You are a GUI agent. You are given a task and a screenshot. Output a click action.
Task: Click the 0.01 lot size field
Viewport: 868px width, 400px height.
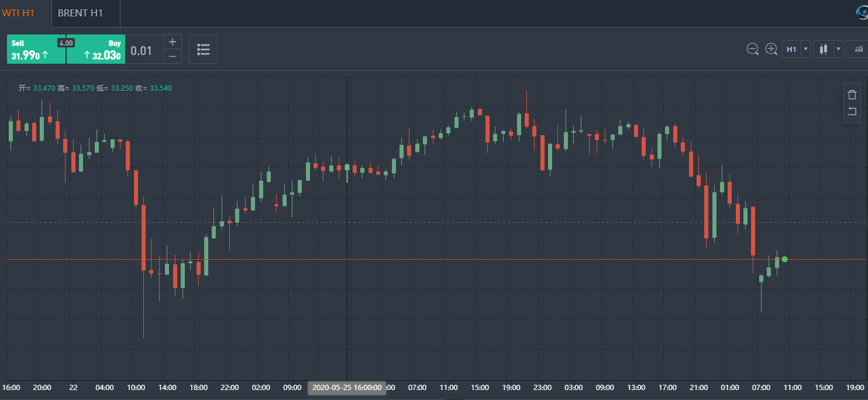coord(142,50)
